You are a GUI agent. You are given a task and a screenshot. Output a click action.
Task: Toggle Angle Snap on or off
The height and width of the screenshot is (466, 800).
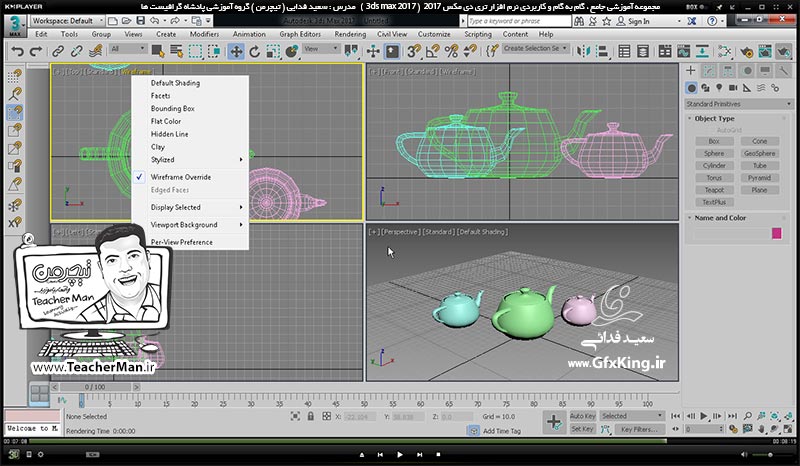433,52
